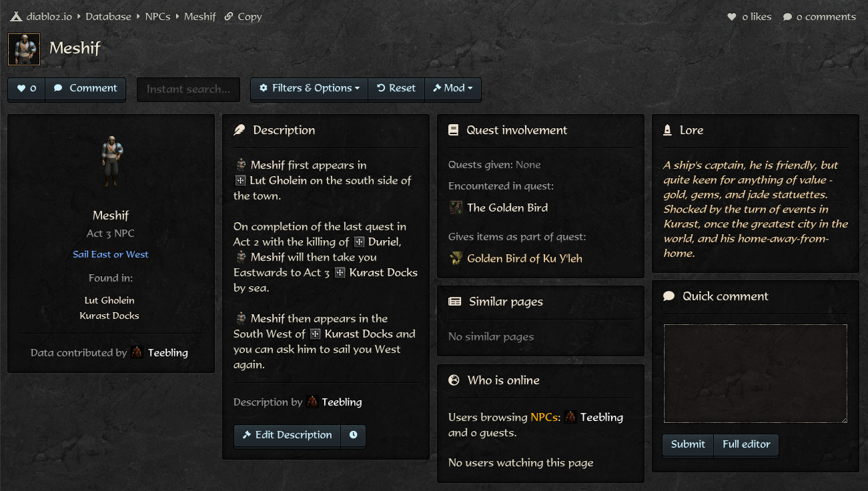This screenshot has width=868, height=491.
Task: Click Teebling's avatar in Who is online
Action: pos(570,417)
